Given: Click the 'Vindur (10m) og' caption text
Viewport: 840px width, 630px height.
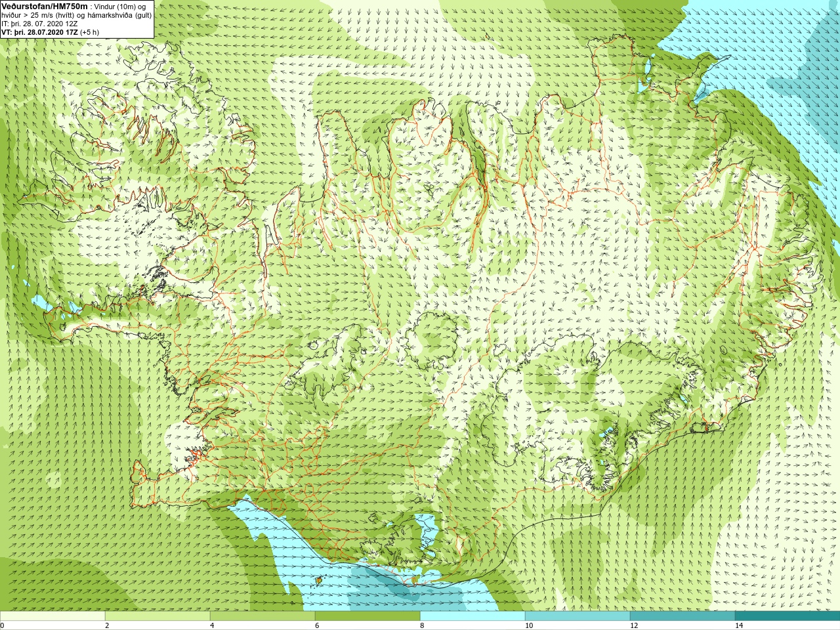Looking at the screenshot, I should click(x=120, y=7).
